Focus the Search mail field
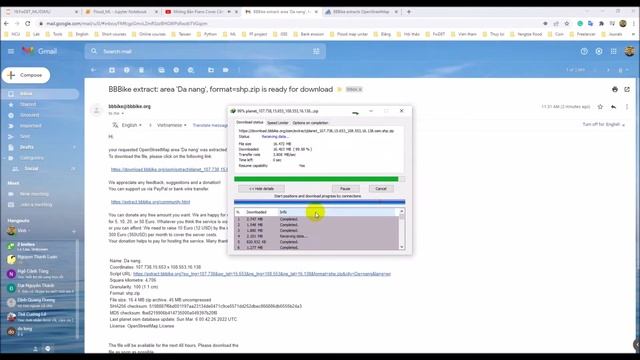Viewport: 640px width, 360px height. [204, 51]
